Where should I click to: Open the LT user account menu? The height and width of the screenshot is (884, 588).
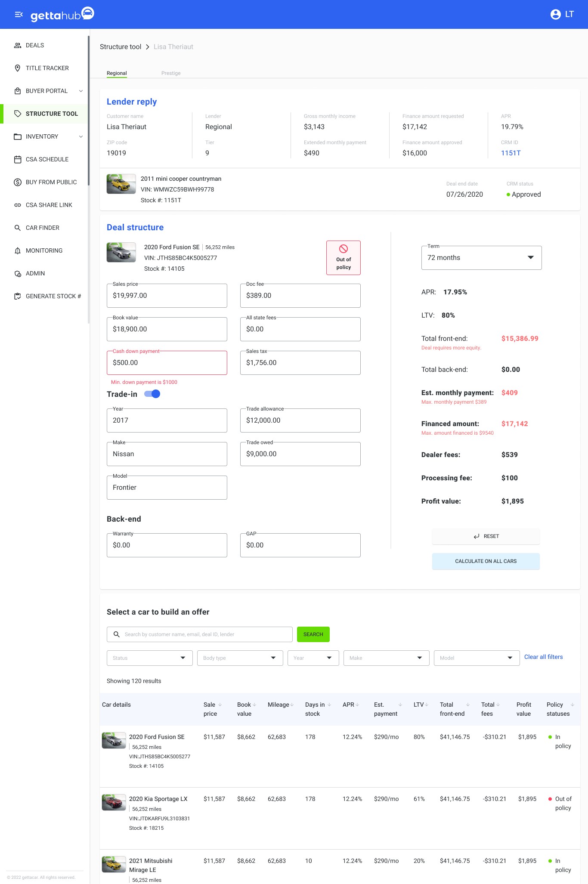pos(562,14)
